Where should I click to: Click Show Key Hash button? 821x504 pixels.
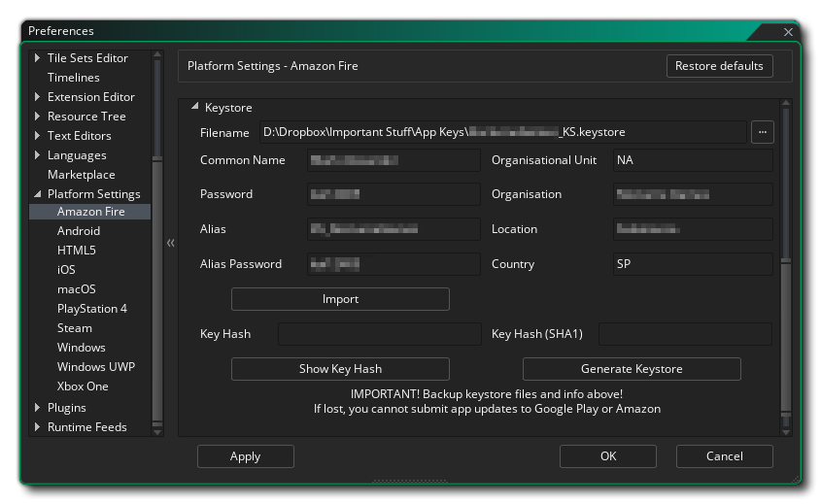pyautogui.click(x=340, y=369)
